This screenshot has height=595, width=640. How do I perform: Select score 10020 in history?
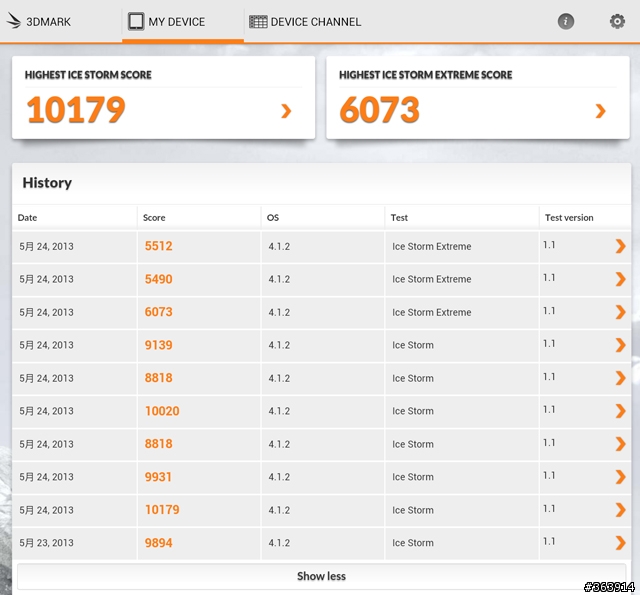(162, 411)
